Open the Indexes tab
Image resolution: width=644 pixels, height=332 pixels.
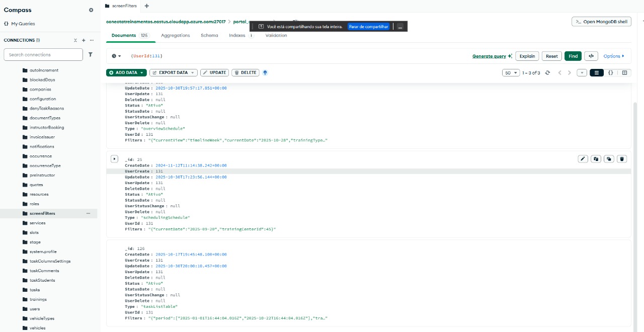click(237, 36)
